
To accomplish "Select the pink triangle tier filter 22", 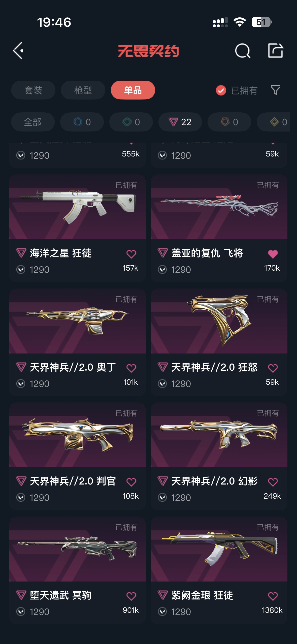I will (180, 122).
